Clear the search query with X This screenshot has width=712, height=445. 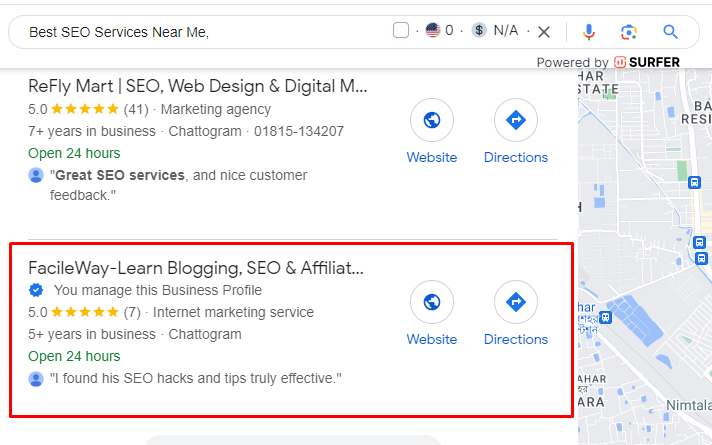(x=544, y=32)
